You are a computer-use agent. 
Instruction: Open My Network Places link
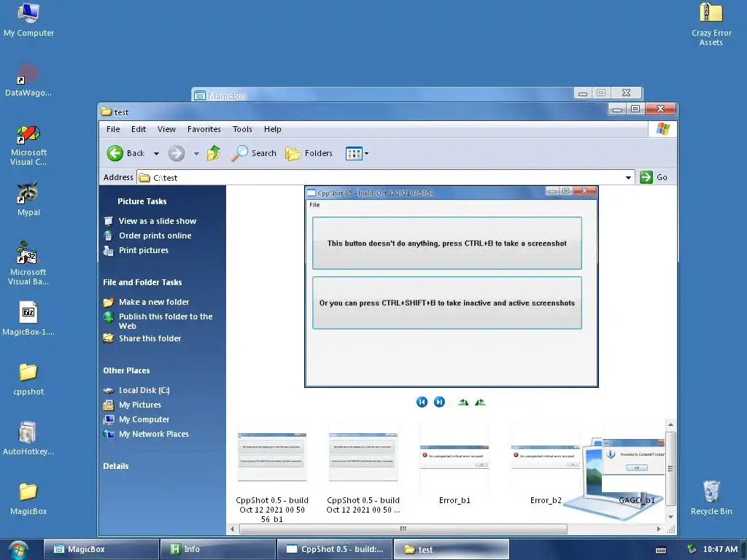click(153, 435)
